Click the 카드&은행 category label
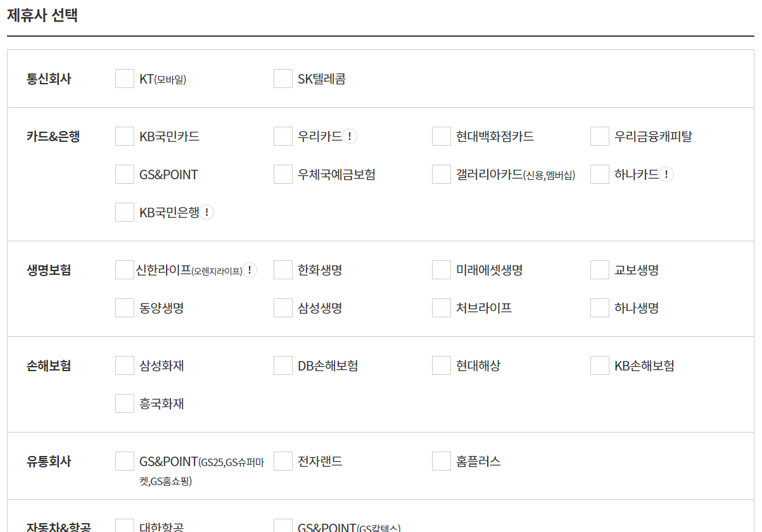The height and width of the screenshot is (532, 762). (x=53, y=136)
